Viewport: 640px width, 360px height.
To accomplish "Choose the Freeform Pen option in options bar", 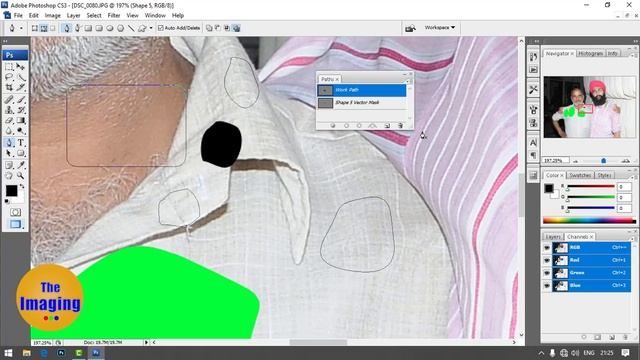I will point(78,28).
